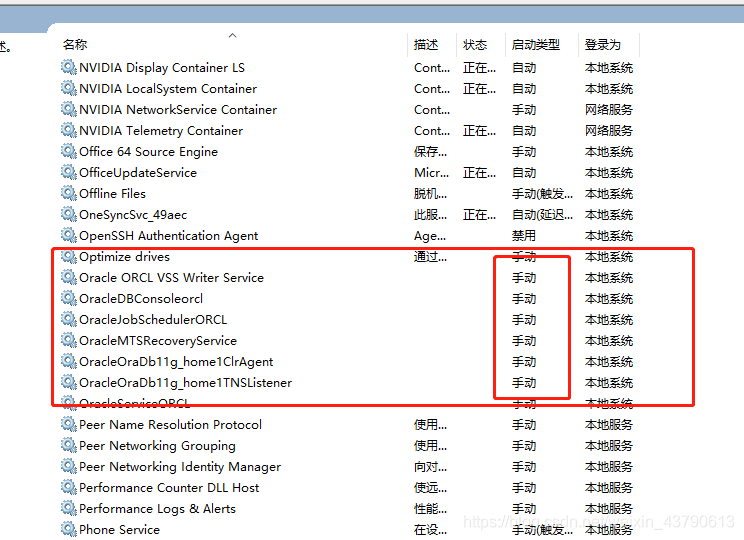
Task: Click the gear icon for OracleJobSchedulerORCL
Action: pyautogui.click(x=69, y=319)
